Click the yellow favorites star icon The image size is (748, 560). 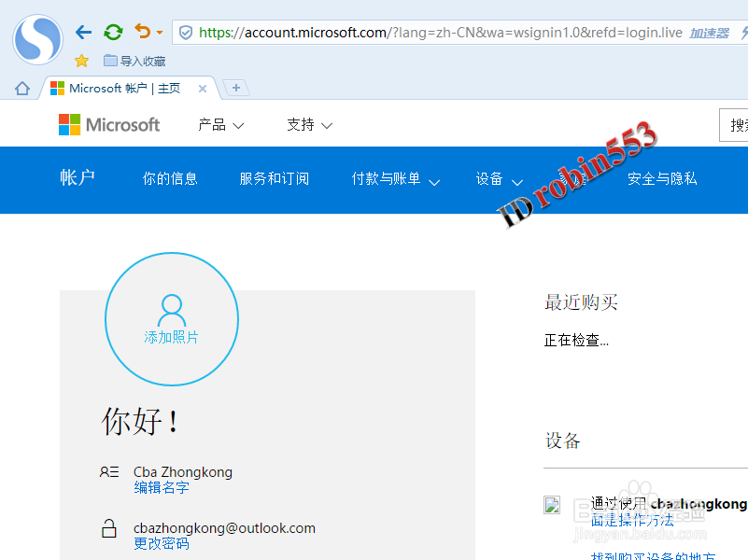point(81,61)
